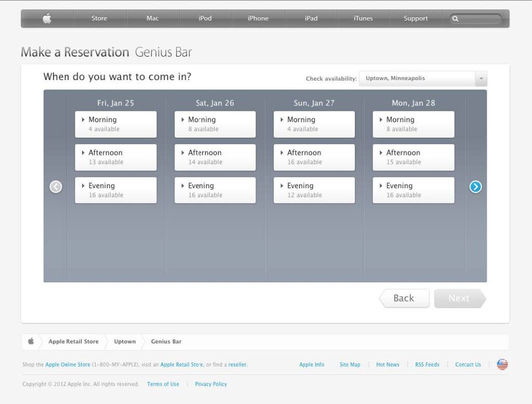This screenshot has width=532, height=404.
Task: Click the next dates blue arrow
Action: pos(475,187)
